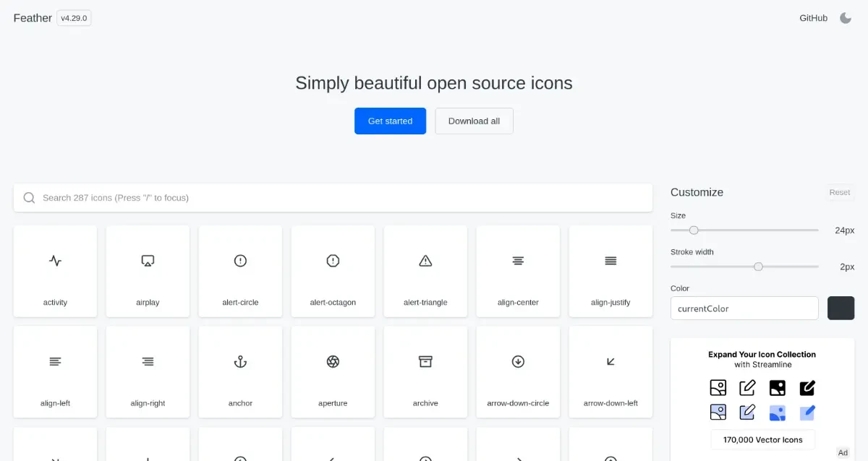
Task: Focus the Search 287 icons field
Action: click(x=333, y=198)
